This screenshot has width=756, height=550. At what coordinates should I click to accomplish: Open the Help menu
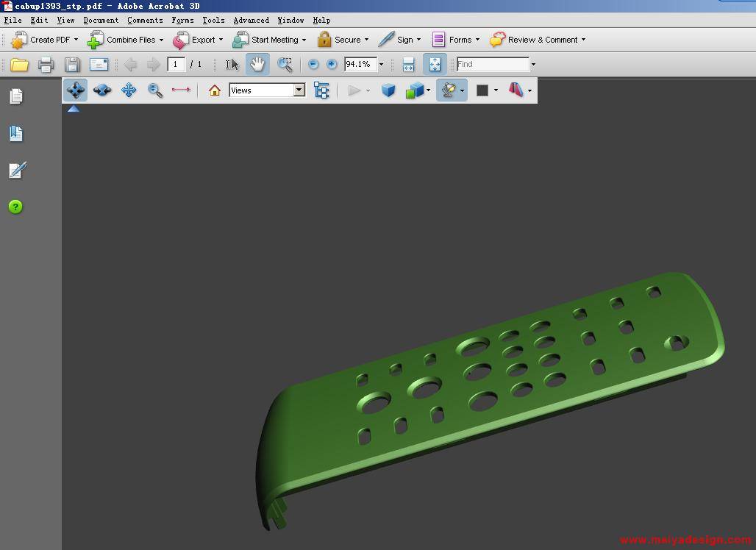click(321, 21)
